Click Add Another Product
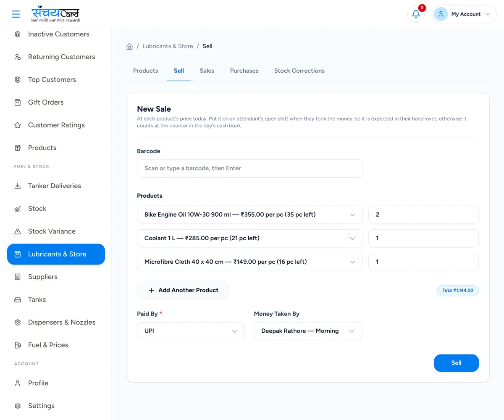This screenshot has height=420, width=504. 183,290
